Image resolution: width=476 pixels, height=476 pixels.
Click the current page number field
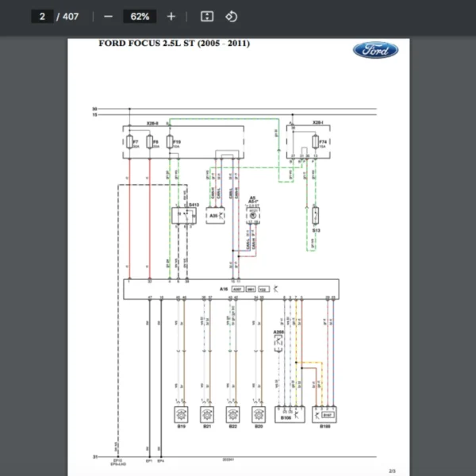coord(42,17)
